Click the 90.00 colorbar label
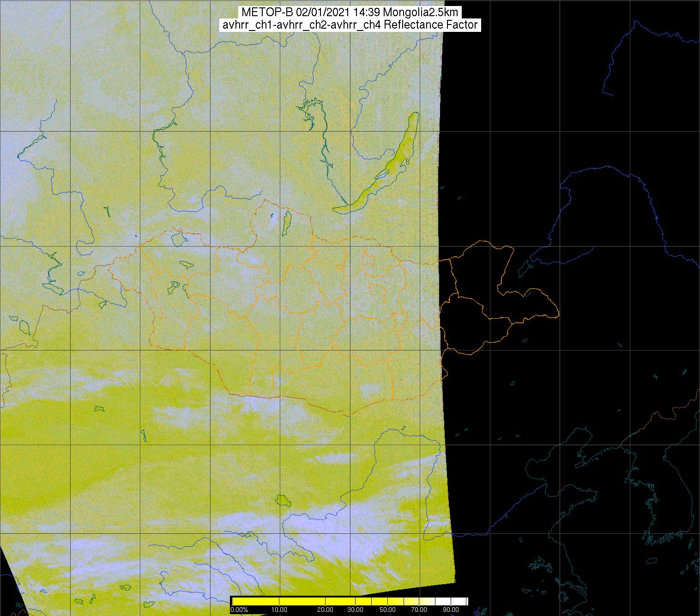The height and width of the screenshot is (616, 700). tap(451, 610)
